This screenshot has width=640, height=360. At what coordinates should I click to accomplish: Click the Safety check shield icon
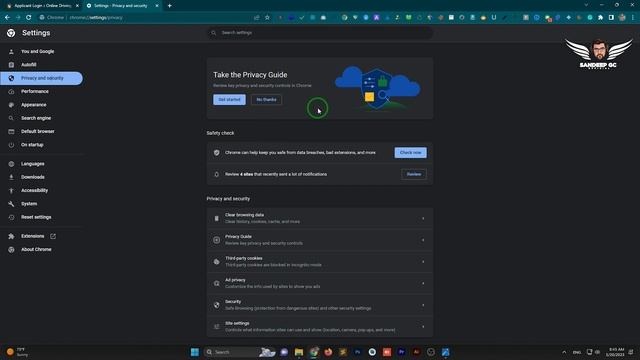pos(217,153)
